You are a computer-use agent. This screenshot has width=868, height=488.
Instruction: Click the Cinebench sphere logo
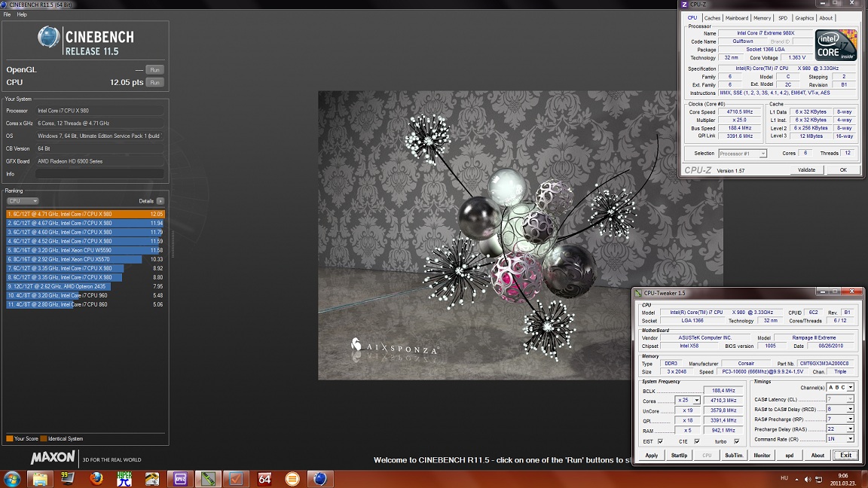coord(49,37)
